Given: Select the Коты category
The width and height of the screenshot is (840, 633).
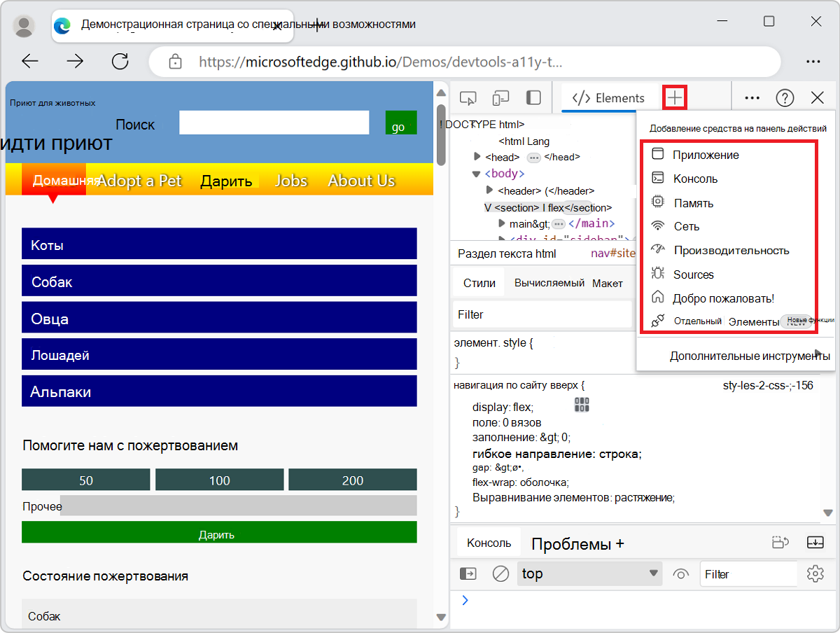Looking at the screenshot, I should coord(219,244).
